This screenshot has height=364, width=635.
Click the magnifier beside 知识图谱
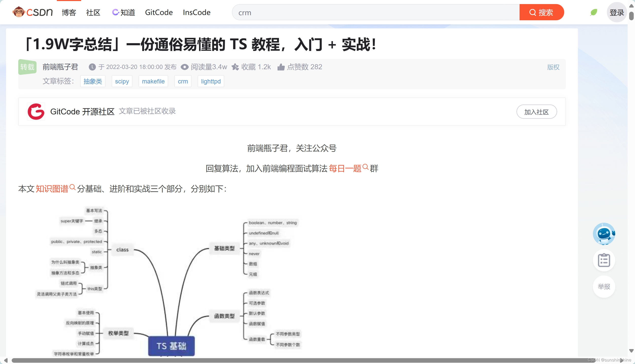point(72,187)
